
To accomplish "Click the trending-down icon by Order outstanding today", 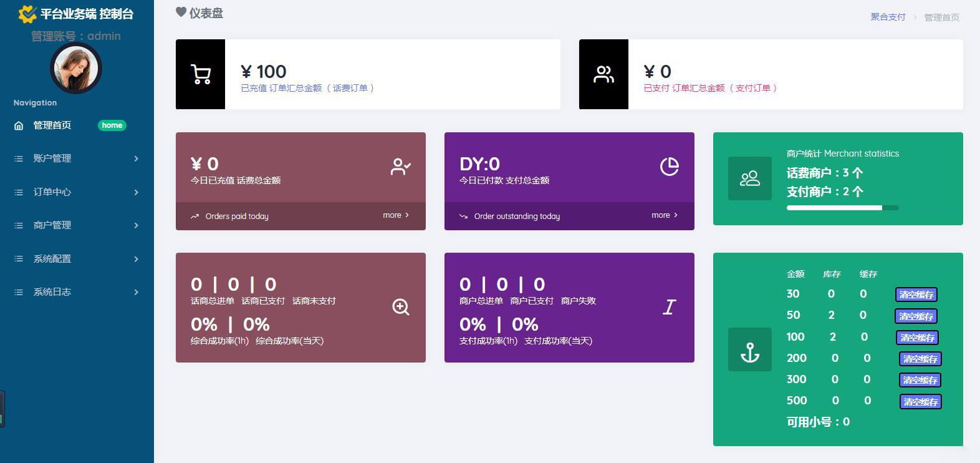I will point(463,217).
